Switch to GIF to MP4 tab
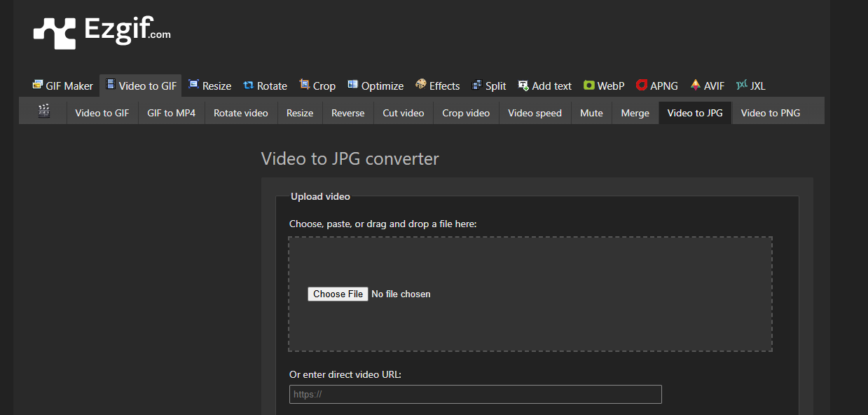This screenshot has width=868, height=415. [x=172, y=113]
